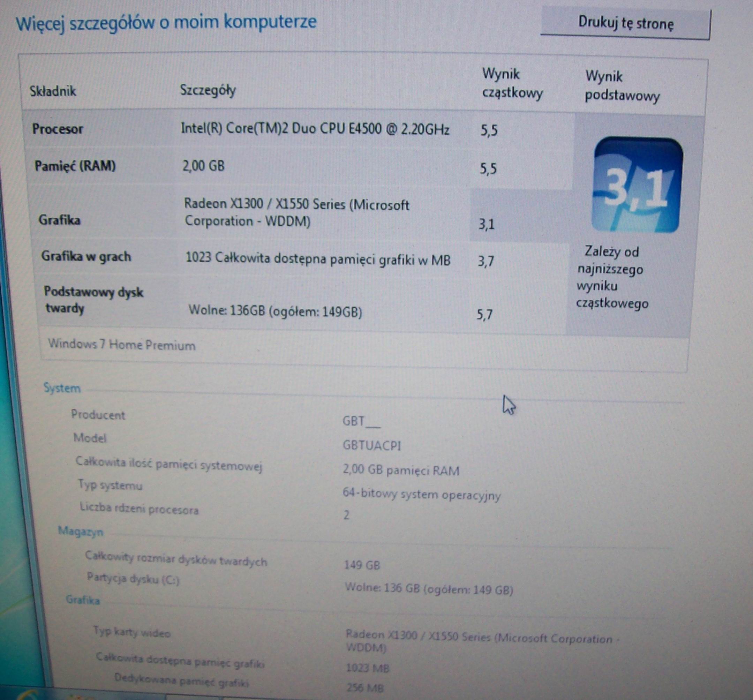The width and height of the screenshot is (753, 700).
Task: Click the '2,00 GB' RAM details cell
Action: tap(203, 166)
